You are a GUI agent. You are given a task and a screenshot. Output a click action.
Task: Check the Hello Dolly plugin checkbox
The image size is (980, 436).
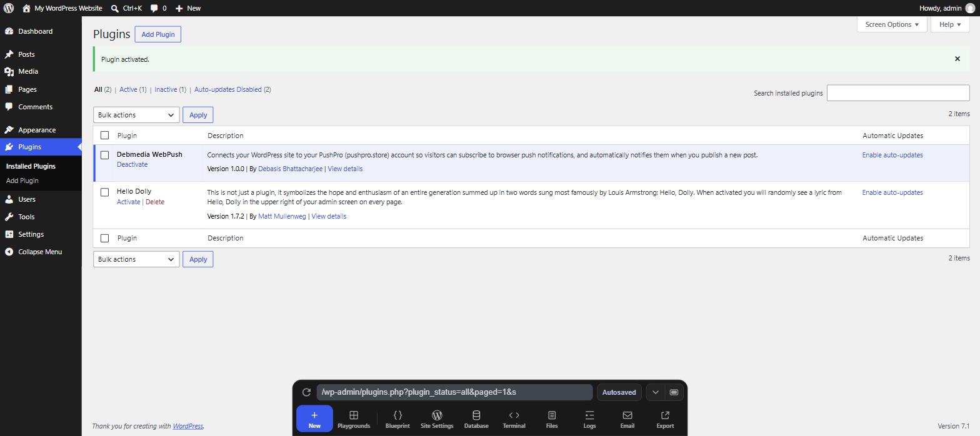coord(104,192)
